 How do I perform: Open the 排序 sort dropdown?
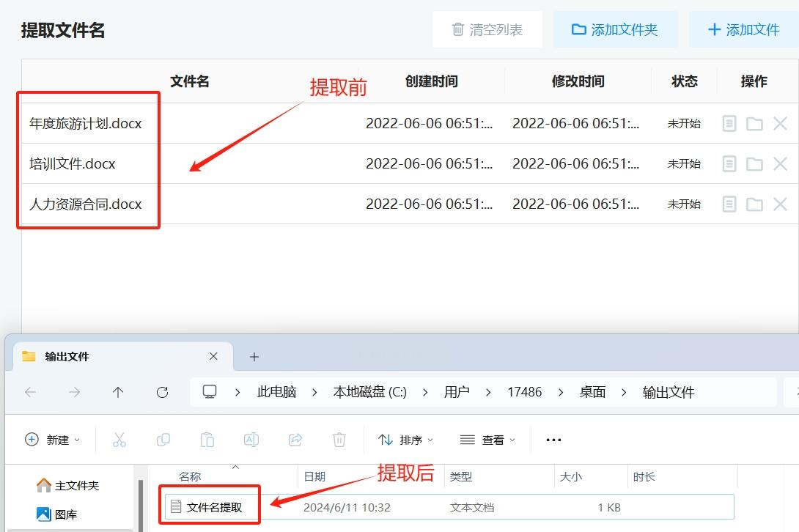[x=405, y=439]
